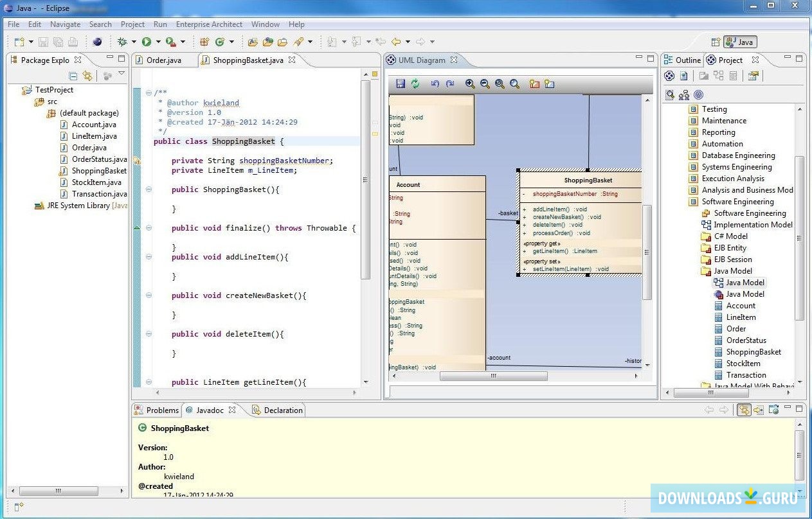Save the UML diagram
Viewport: 812px width, 519px height.
coord(401,84)
